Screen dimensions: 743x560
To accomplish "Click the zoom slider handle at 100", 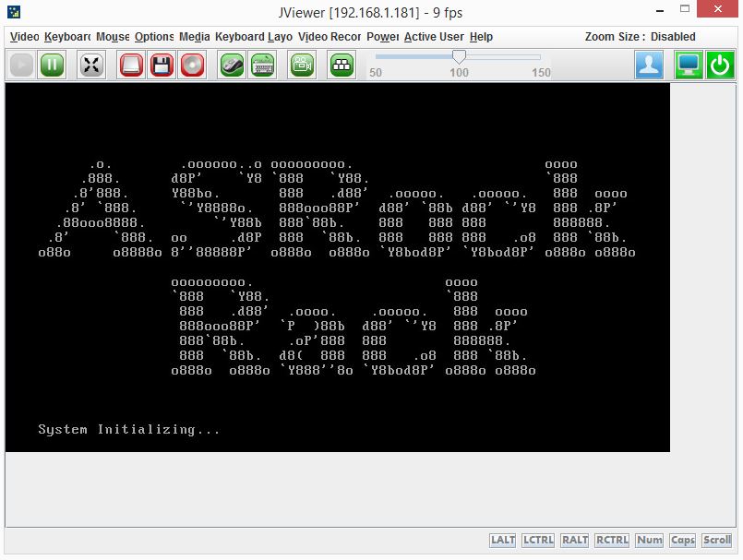I will (x=459, y=57).
